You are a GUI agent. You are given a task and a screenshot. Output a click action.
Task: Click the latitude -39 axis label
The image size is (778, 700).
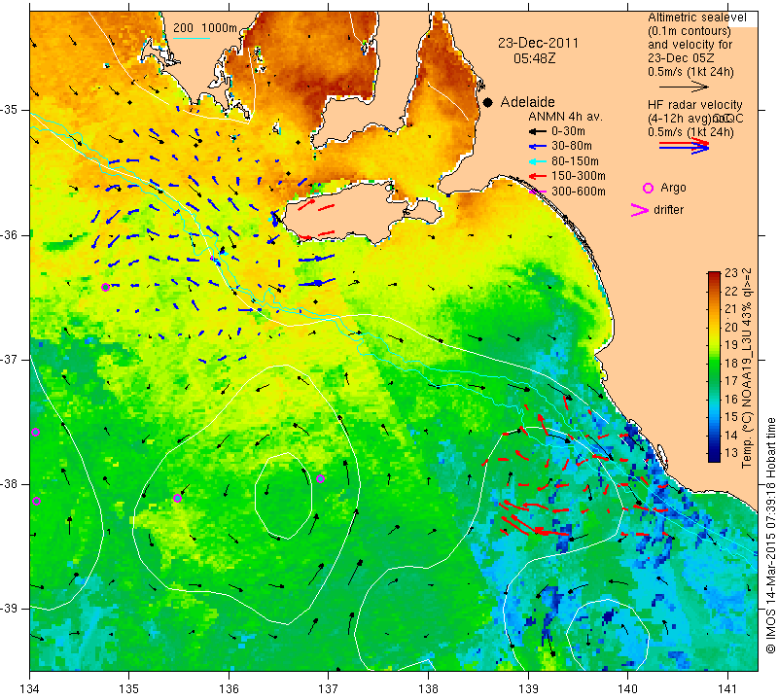[10, 608]
